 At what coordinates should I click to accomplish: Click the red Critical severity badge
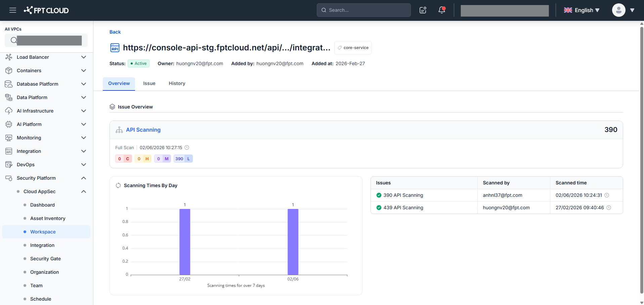124,159
